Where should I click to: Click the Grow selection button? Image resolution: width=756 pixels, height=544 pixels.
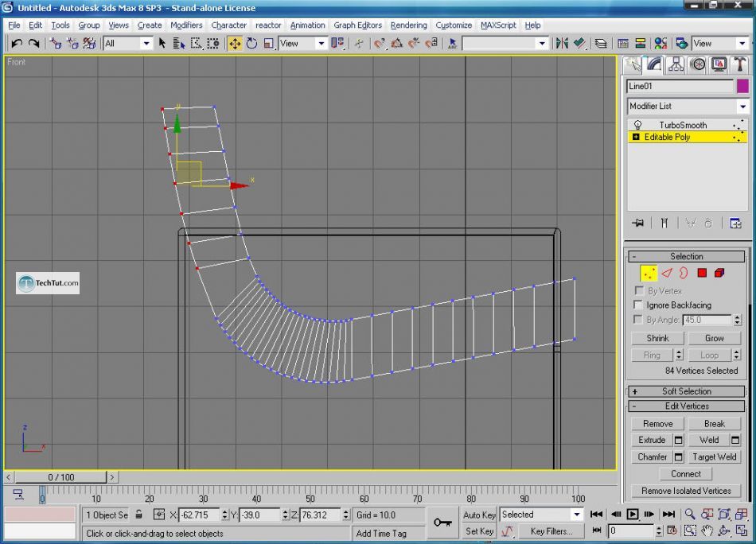[x=714, y=338]
